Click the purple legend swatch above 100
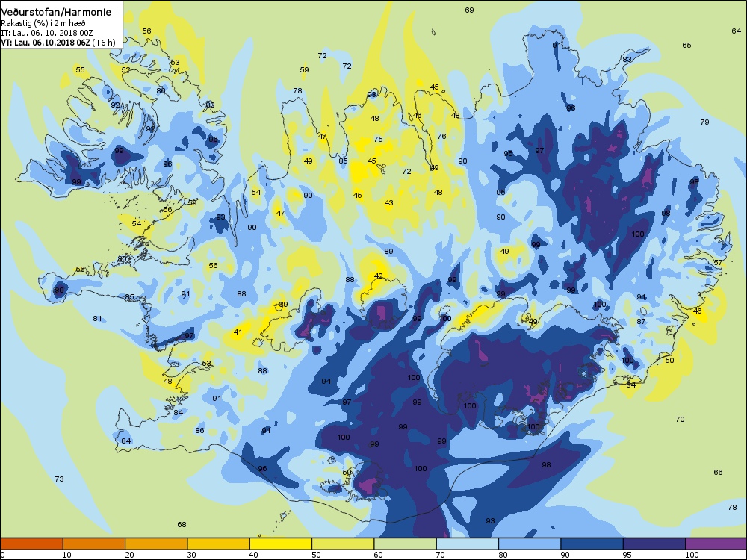747x560 pixels. tap(716, 544)
